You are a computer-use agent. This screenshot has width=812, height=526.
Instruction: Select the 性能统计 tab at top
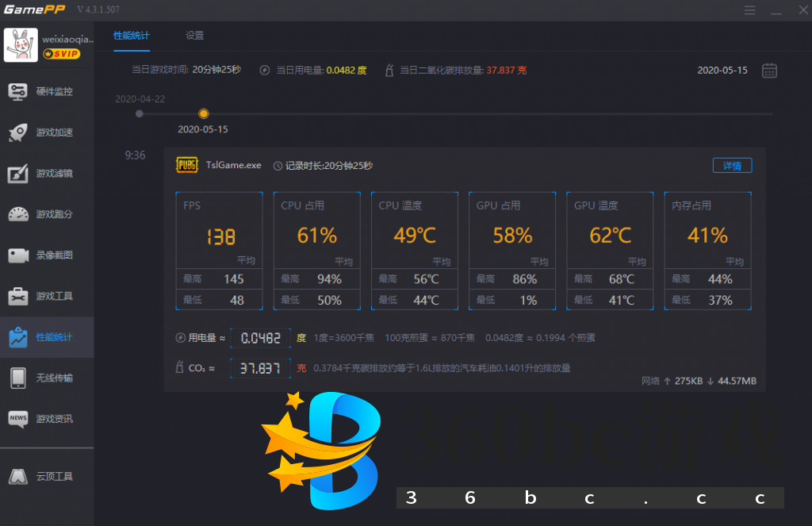coord(131,36)
